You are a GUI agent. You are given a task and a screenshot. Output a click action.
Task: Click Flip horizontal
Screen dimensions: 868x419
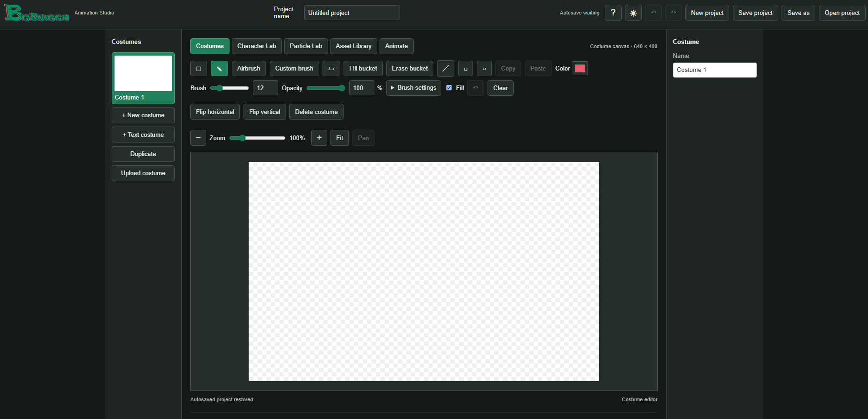(215, 112)
